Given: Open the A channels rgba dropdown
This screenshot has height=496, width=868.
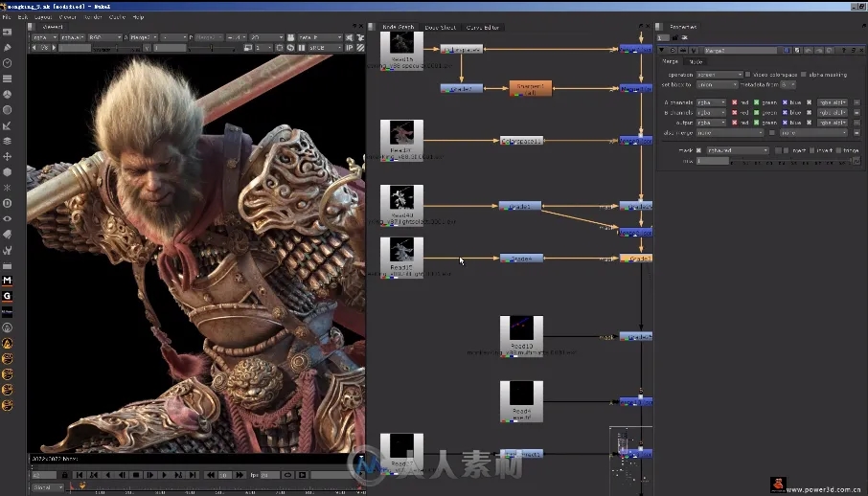Looking at the screenshot, I should 711,102.
